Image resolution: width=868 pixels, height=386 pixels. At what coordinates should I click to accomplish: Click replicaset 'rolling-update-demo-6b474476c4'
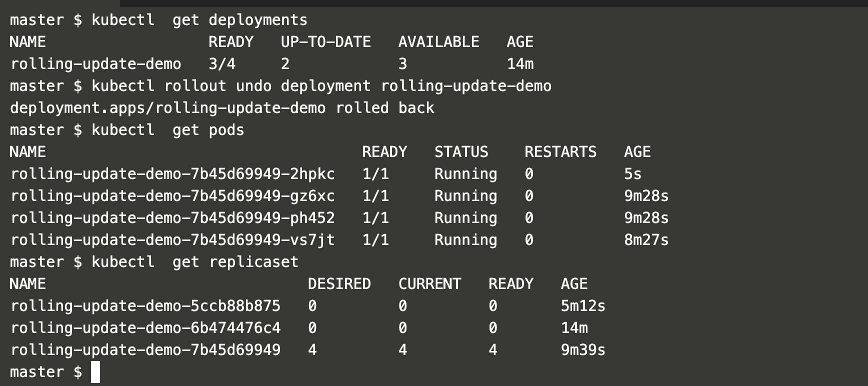[146, 328]
